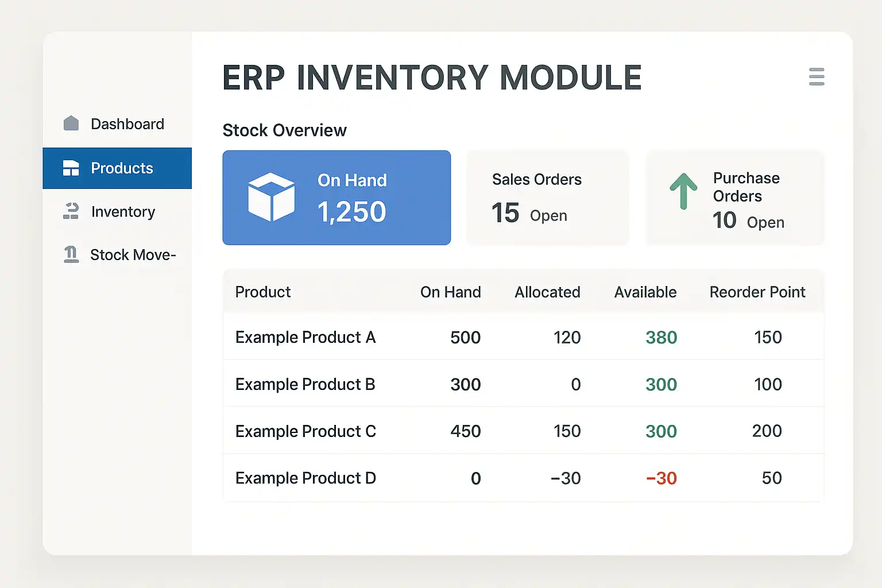The image size is (882, 588).
Task: Click Available value for Product C
Action: [x=661, y=431]
